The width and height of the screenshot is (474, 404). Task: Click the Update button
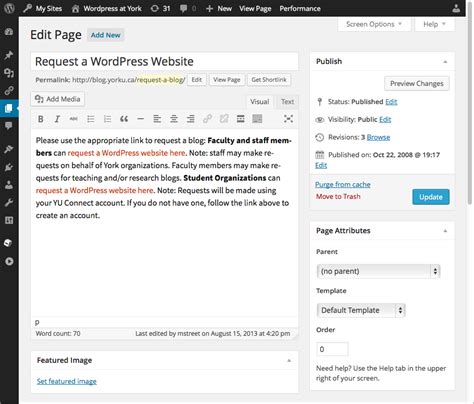[431, 197]
